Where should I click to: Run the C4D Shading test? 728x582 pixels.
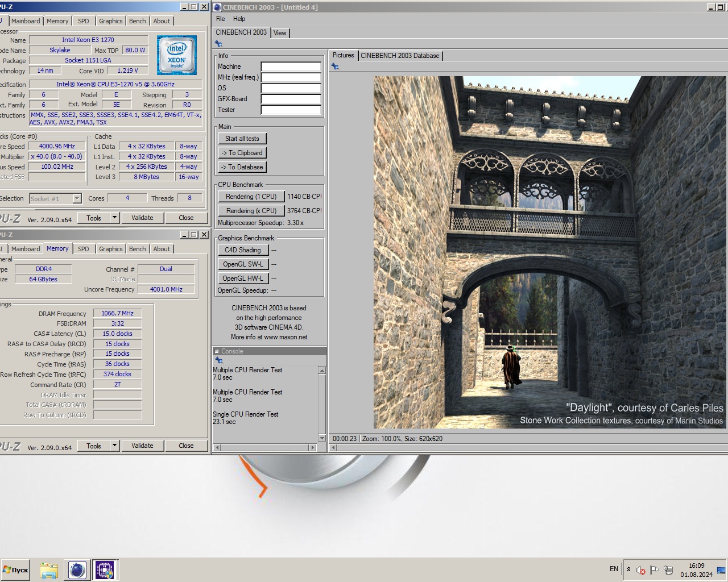click(242, 250)
